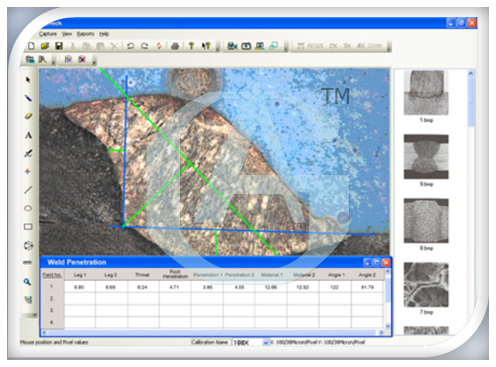Open the View menu

[67, 34]
